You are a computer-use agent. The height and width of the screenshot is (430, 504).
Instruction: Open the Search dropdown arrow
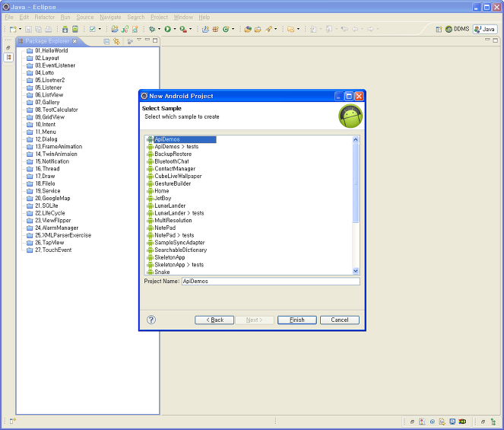275,29
